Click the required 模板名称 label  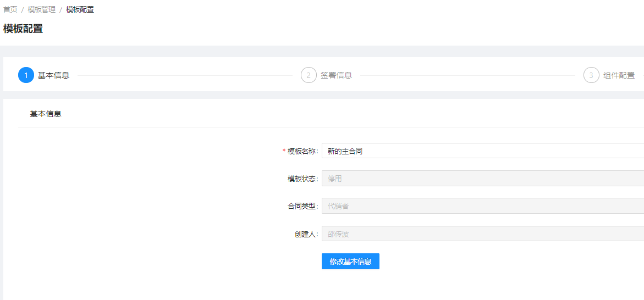point(301,151)
